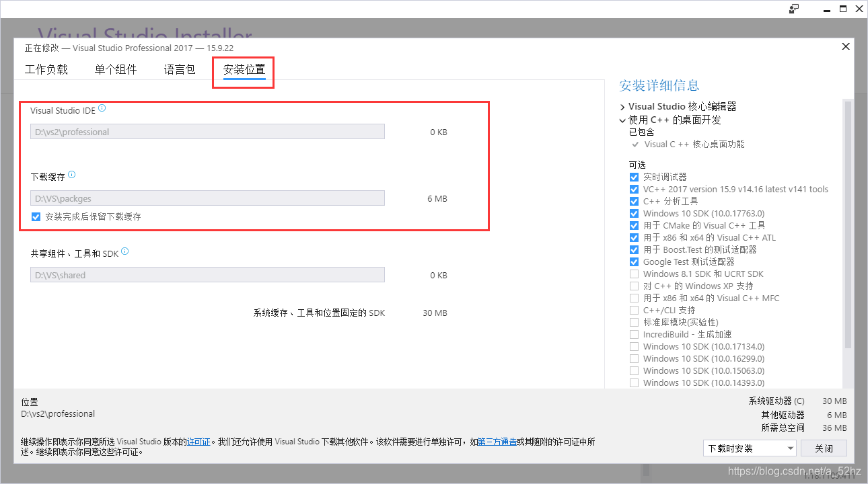Viewport: 868px width, 484px height.
Task: Uncheck 用于 Boost.Test 的测试适配器
Action: point(634,249)
